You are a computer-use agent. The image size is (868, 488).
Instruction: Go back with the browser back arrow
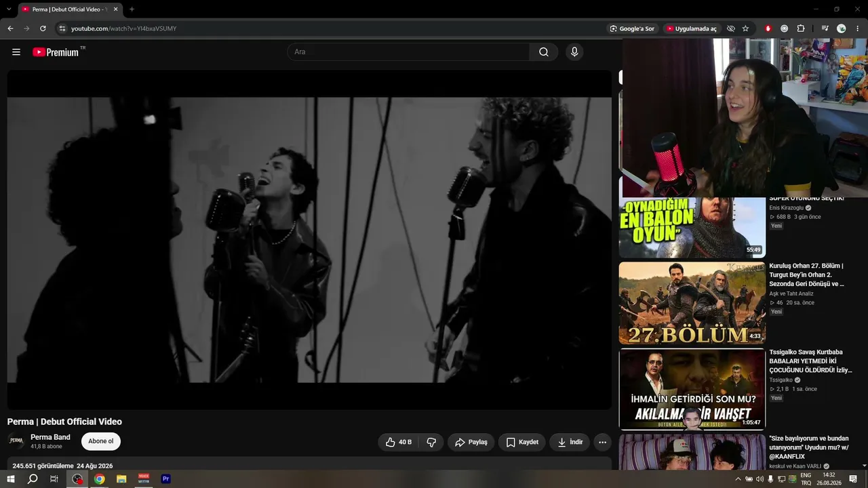tap(10, 28)
